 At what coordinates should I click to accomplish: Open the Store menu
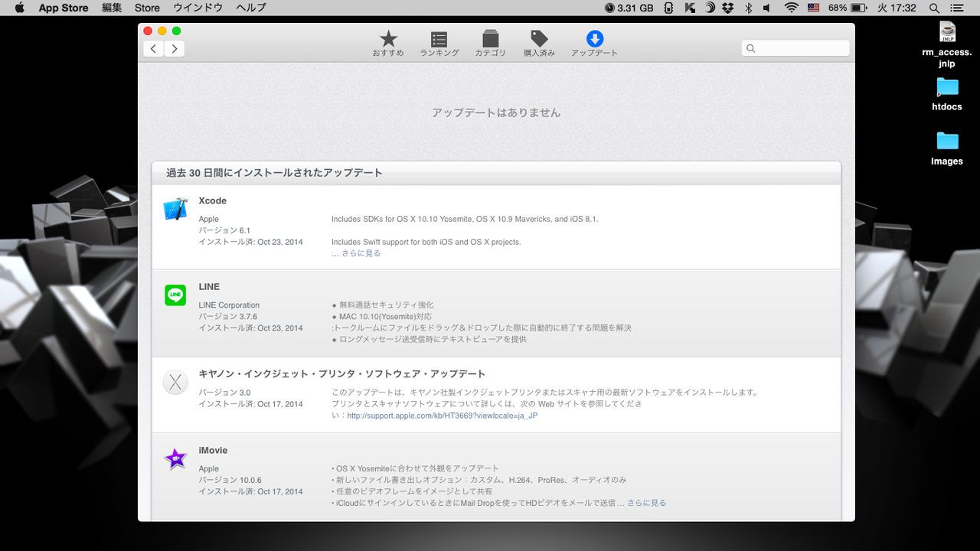[x=147, y=8]
